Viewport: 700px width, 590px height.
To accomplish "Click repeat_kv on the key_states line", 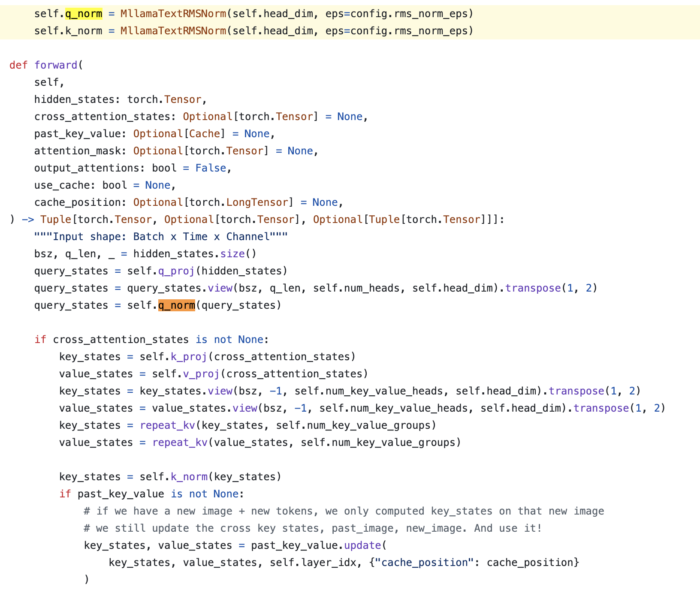I will [167, 425].
